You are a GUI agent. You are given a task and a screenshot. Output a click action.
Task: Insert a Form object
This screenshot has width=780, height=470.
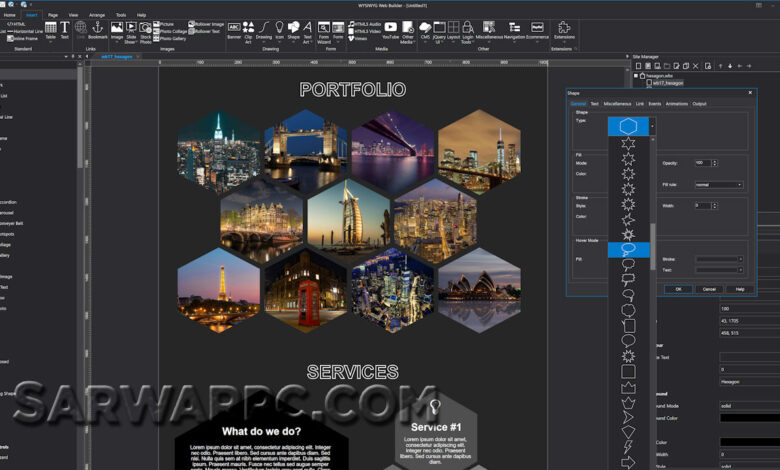coord(338,30)
